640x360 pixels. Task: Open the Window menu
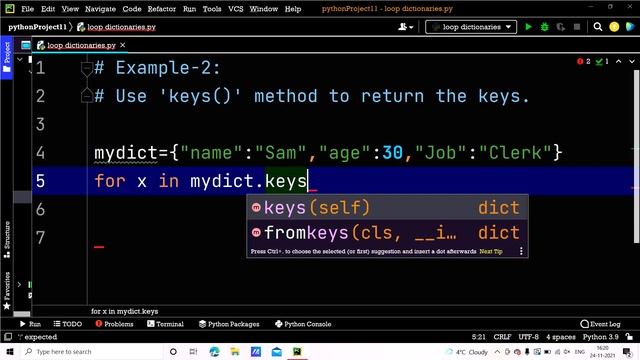tap(264, 9)
